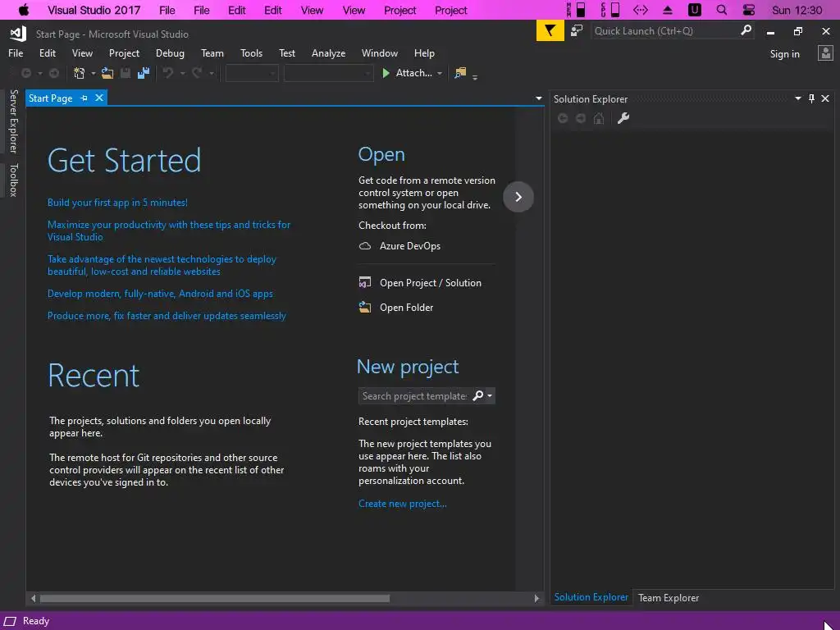Click the Save toolbar icon
This screenshot has height=630, width=840.
tap(126, 73)
